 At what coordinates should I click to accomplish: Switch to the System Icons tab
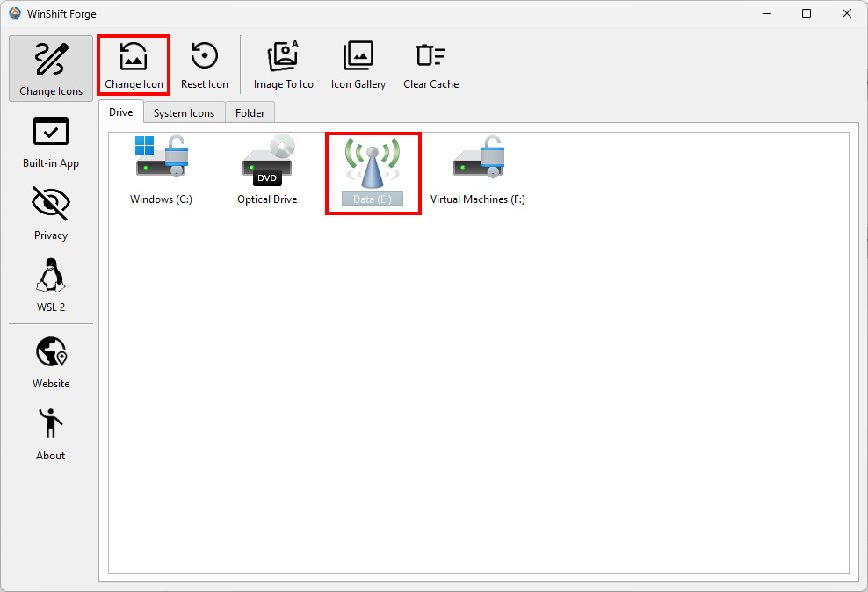coord(184,113)
